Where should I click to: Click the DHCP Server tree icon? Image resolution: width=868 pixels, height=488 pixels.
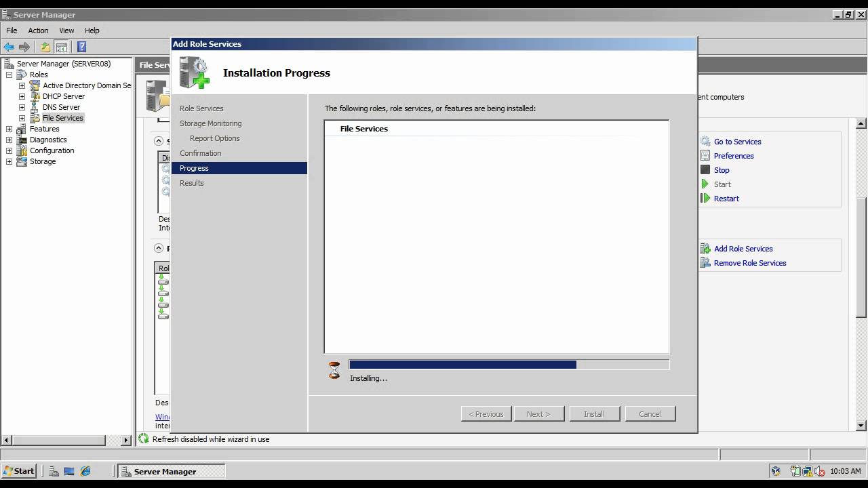(35, 96)
